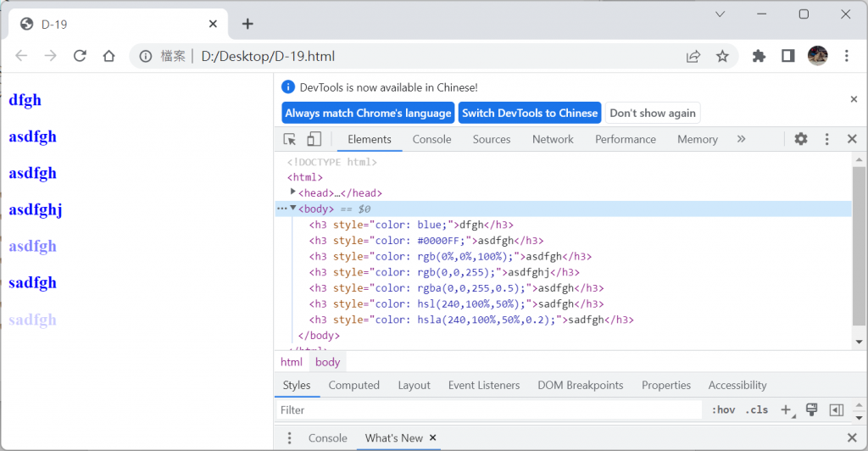Toggle the browser side panel

click(x=787, y=56)
